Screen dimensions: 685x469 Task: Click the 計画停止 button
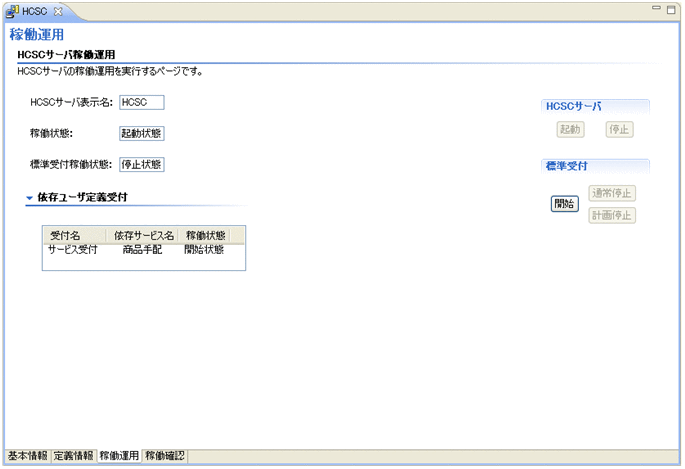612,215
